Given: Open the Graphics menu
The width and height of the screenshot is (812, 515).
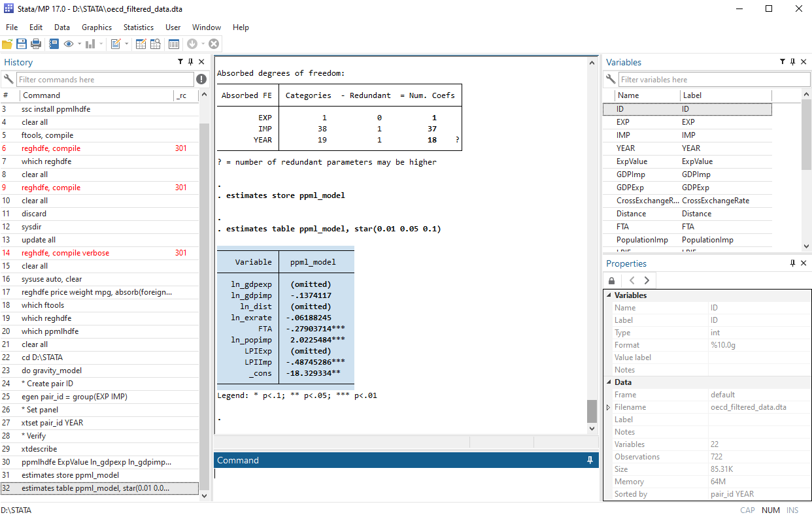Looking at the screenshot, I should point(97,27).
